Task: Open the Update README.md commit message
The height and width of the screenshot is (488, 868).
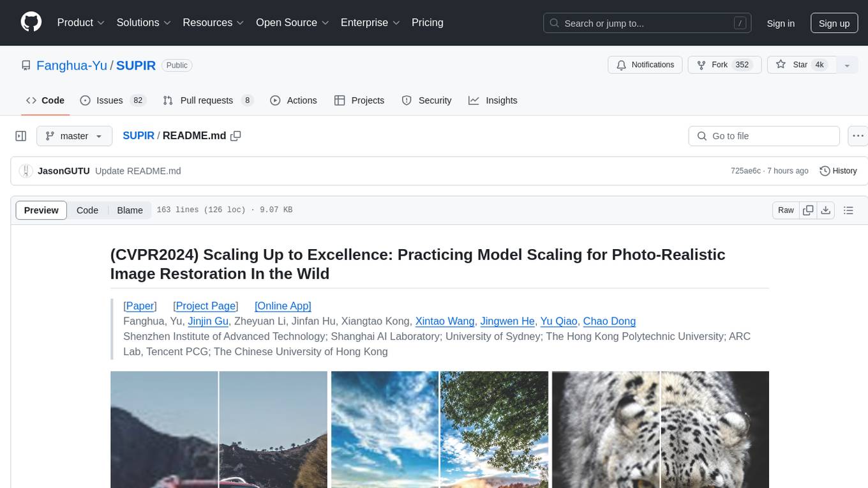Action: click(x=138, y=171)
